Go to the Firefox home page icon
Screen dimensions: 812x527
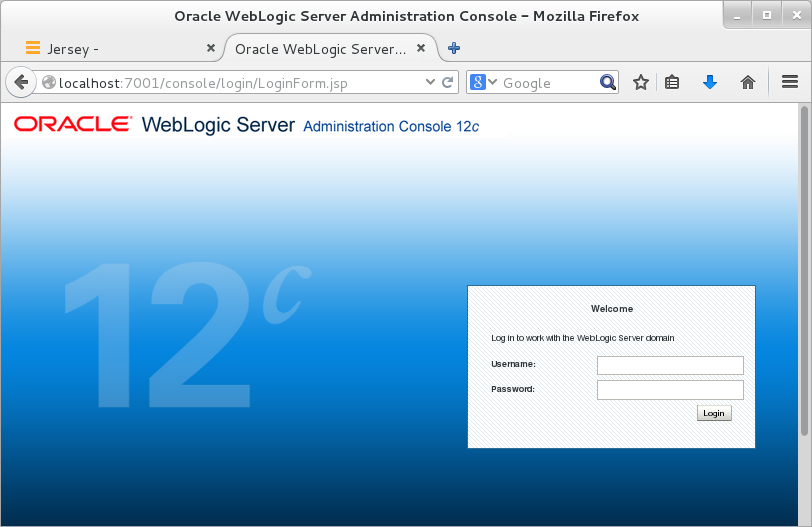point(747,82)
